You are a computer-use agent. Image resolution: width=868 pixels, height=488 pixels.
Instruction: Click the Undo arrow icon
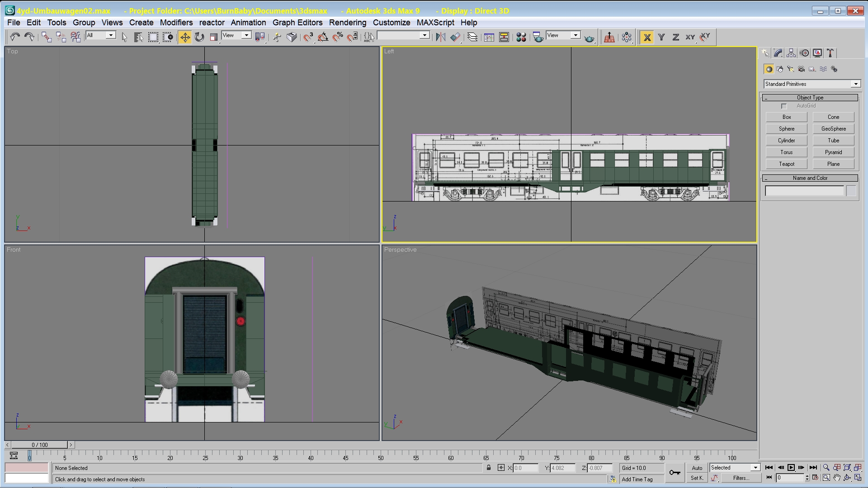(15, 37)
